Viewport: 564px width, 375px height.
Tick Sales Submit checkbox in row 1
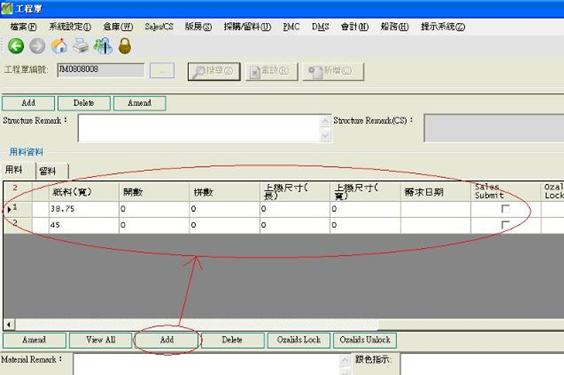tap(505, 209)
